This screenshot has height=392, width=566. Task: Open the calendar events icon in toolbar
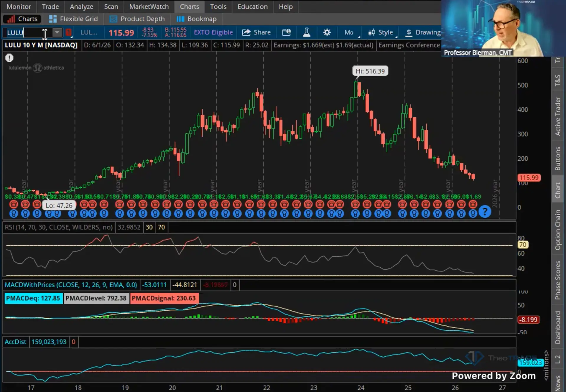[287, 32]
